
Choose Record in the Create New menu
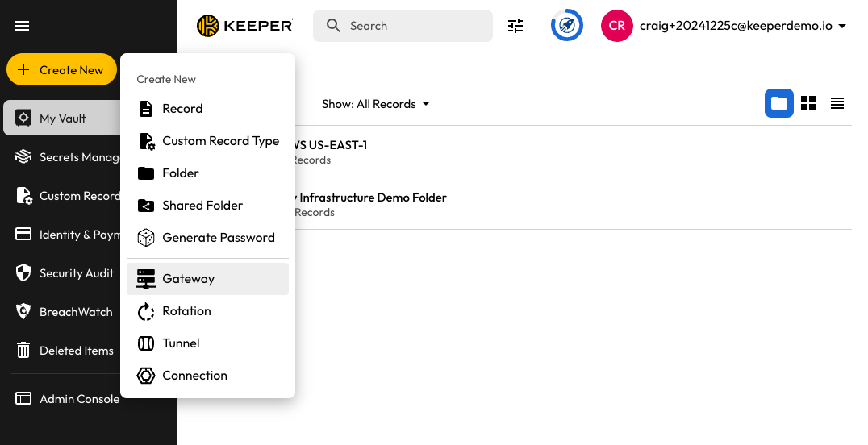click(x=182, y=109)
